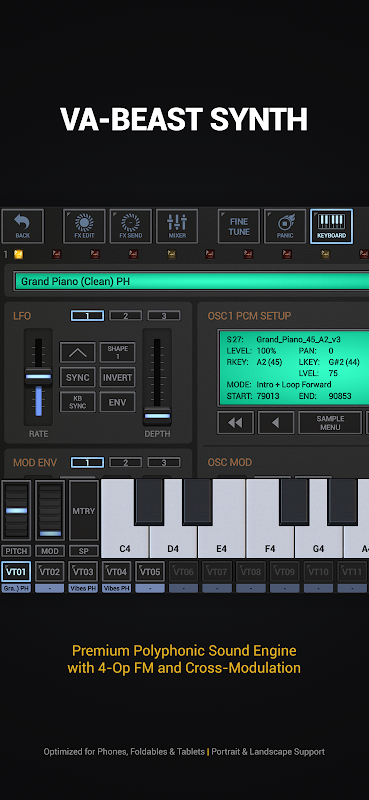The width and height of the screenshot is (369, 800).
Task: Play the black key between D4 and E4
Action: (198, 502)
